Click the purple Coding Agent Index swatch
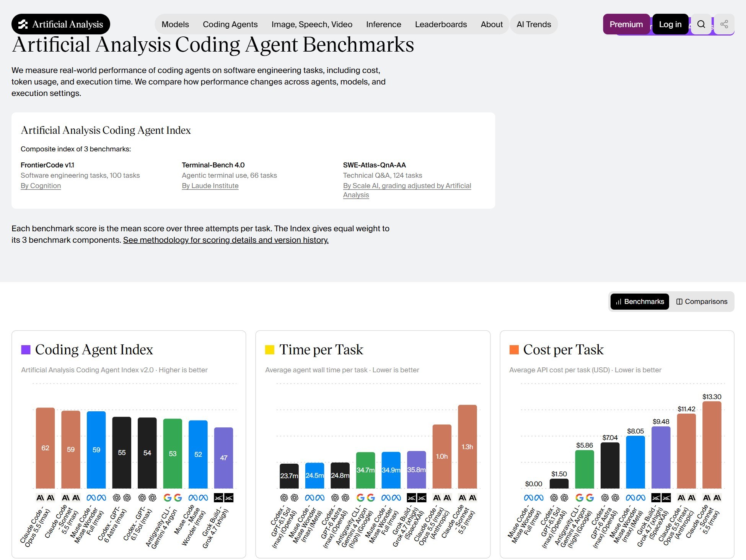The height and width of the screenshot is (560, 746). (26, 350)
